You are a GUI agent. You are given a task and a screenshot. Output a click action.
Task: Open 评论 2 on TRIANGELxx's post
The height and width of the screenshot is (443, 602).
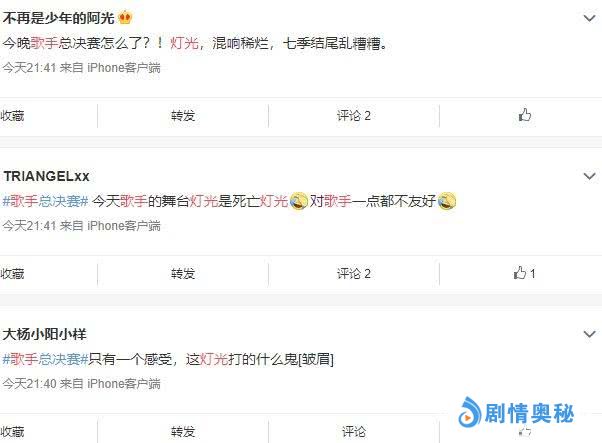tap(354, 274)
